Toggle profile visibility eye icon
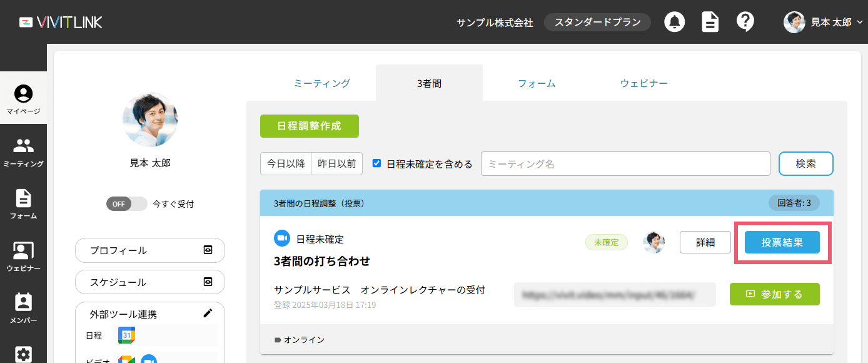The width and height of the screenshot is (868, 363). click(x=208, y=250)
